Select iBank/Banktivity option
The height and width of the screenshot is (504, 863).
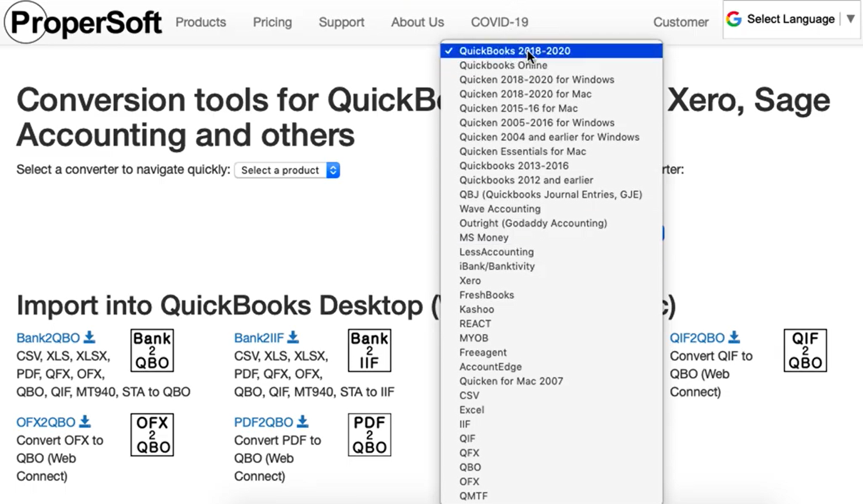click(x=551, y=267)
